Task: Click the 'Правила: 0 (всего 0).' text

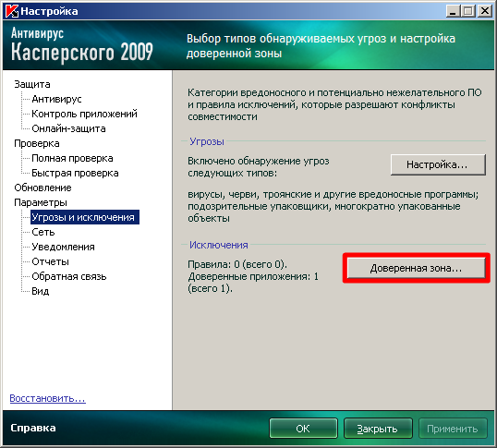Action: click(237, 264)
